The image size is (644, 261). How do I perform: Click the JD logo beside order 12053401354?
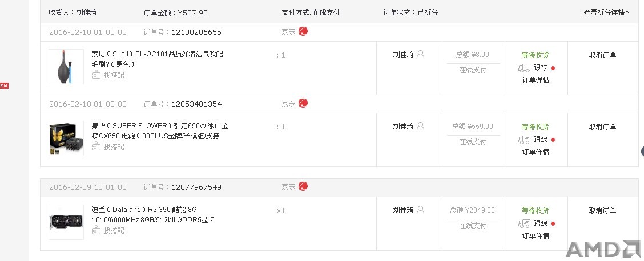(x=303, y=103)
